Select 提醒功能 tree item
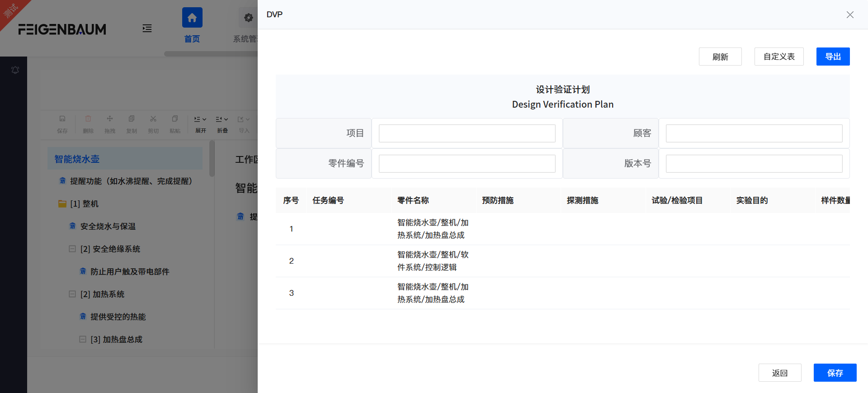 coord(131,181)
